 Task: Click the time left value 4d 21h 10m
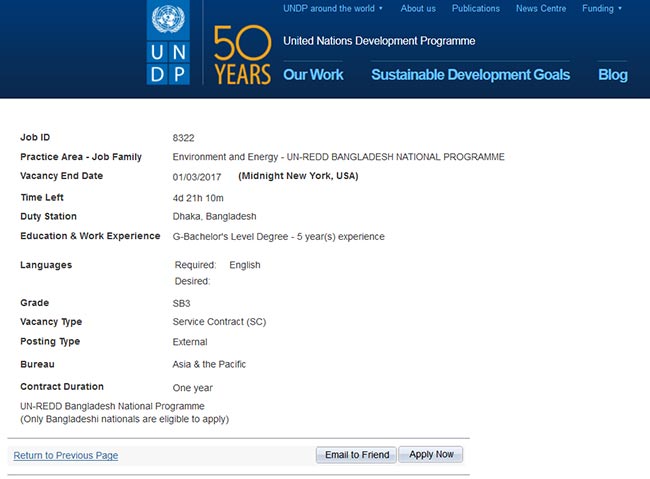point(198,198)
